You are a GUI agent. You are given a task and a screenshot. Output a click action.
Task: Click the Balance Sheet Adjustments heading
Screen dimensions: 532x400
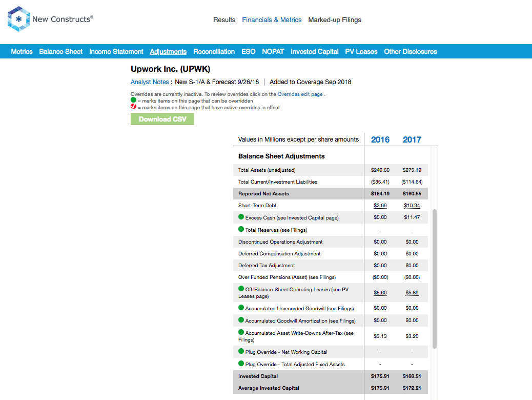pyautogui.click(x=281, y=156)
